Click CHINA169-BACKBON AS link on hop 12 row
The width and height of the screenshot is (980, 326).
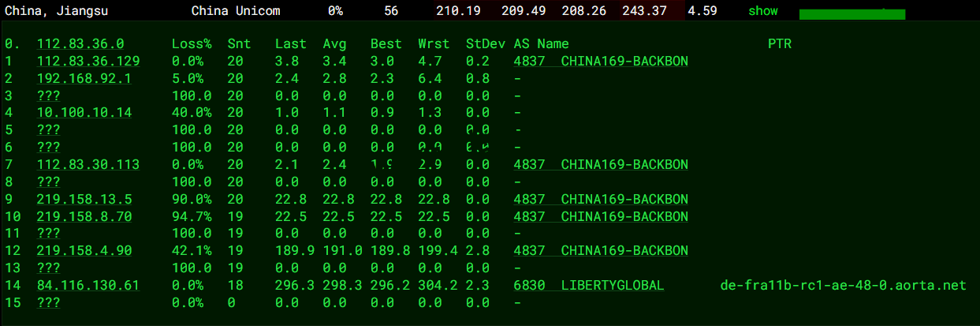[600, 250]
